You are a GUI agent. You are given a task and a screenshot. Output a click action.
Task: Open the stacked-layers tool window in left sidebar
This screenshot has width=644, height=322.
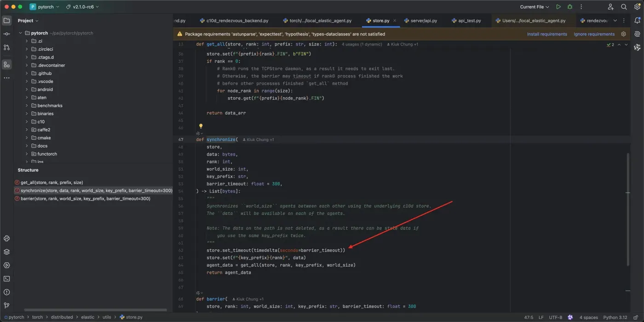pos(6,252)
